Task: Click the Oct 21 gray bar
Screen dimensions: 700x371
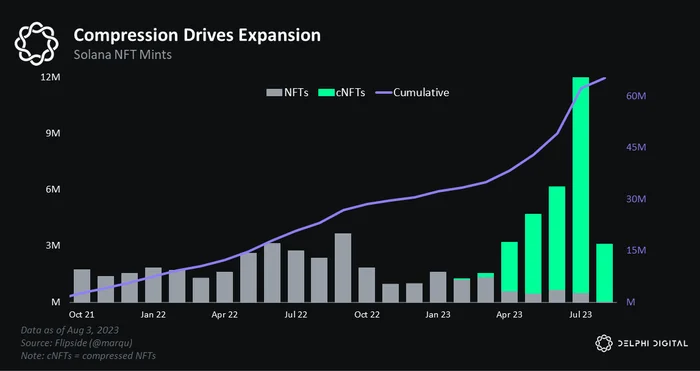Action: tap(82, 286)
